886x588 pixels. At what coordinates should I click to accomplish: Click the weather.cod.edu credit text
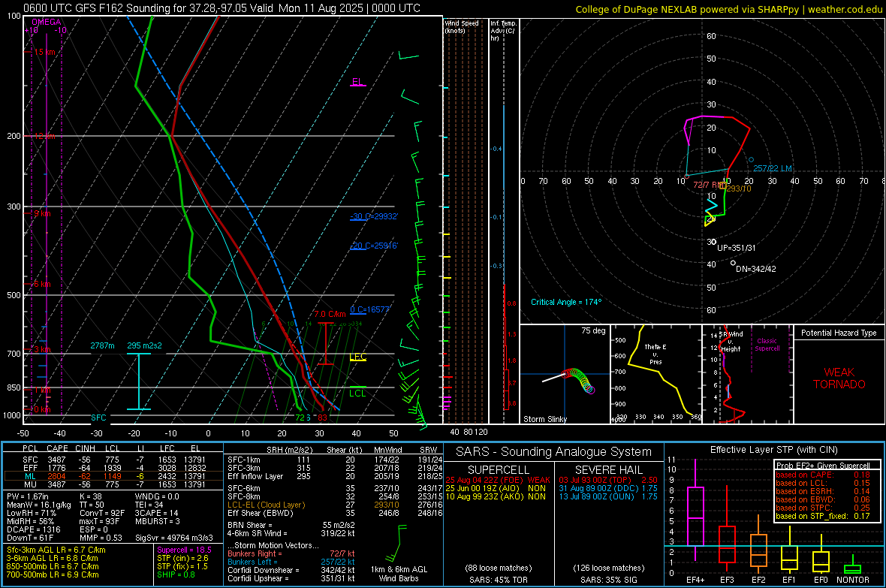(x=845, y=9)
